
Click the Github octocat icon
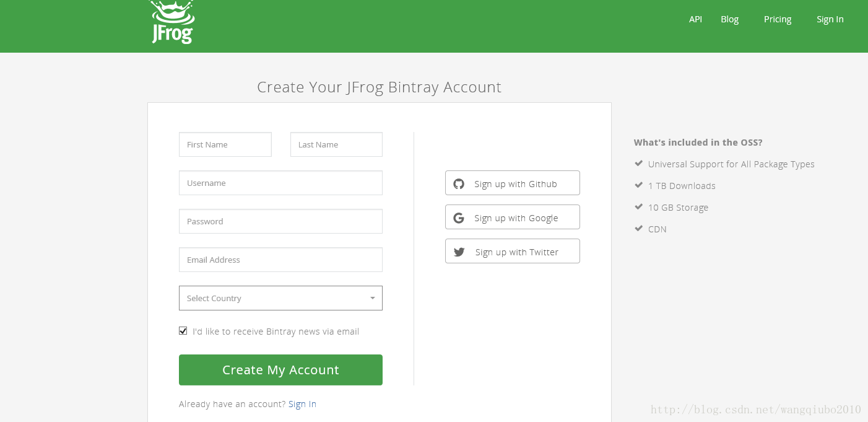459,183
